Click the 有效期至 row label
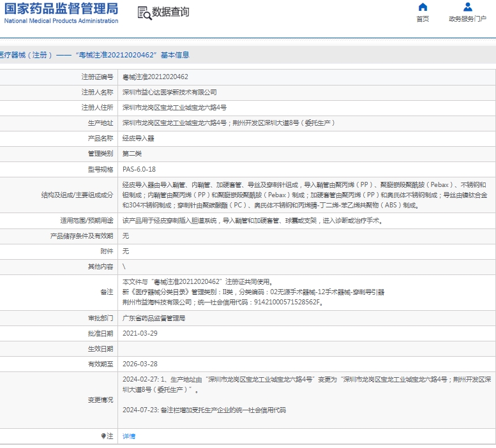The width and height of the screenshot is (496, 448). coord(100,364)
